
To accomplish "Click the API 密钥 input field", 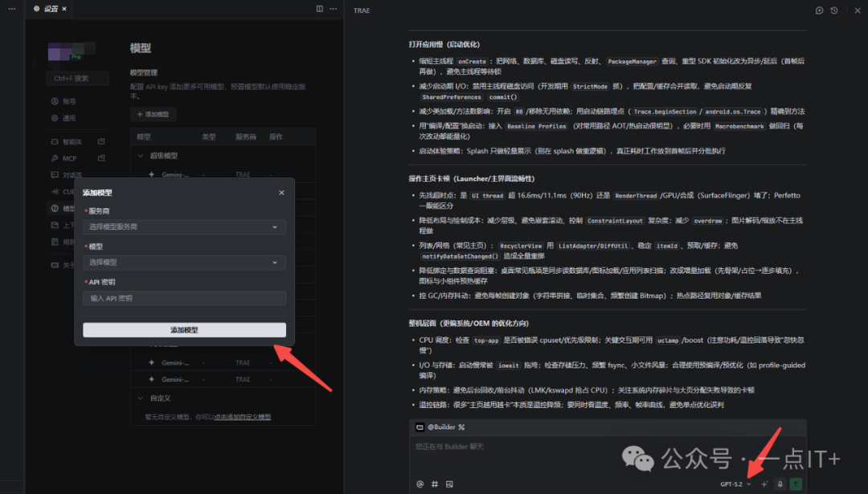I will pyautogui.click(x=184, y=298).
